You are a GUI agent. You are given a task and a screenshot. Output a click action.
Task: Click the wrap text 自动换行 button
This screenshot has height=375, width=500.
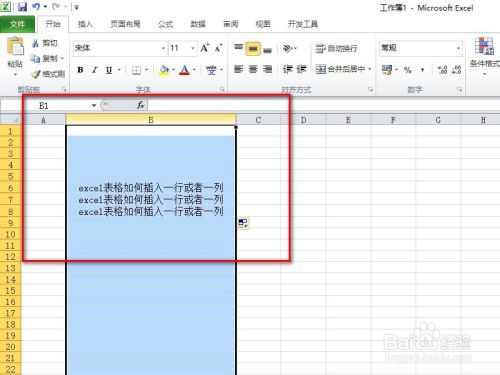[x=336, y=49]
